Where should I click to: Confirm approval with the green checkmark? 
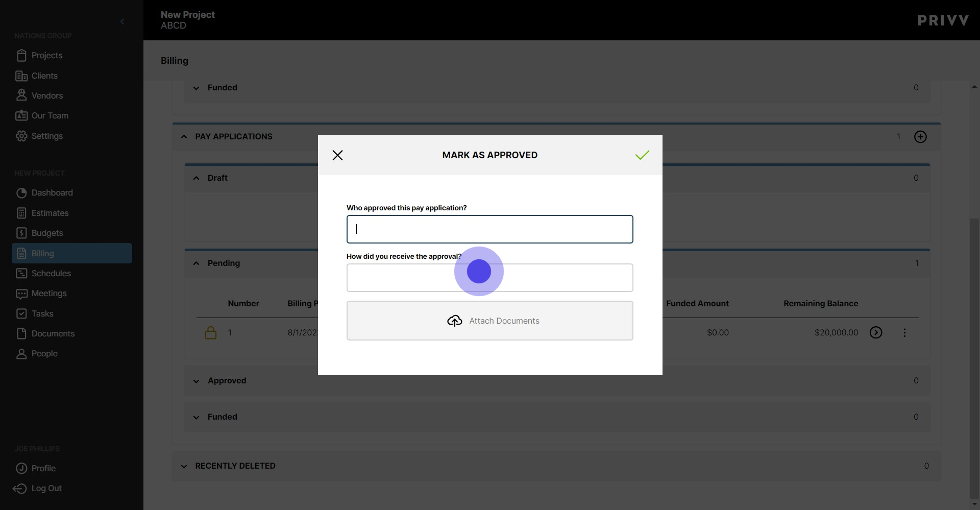[x=642, y=155]
